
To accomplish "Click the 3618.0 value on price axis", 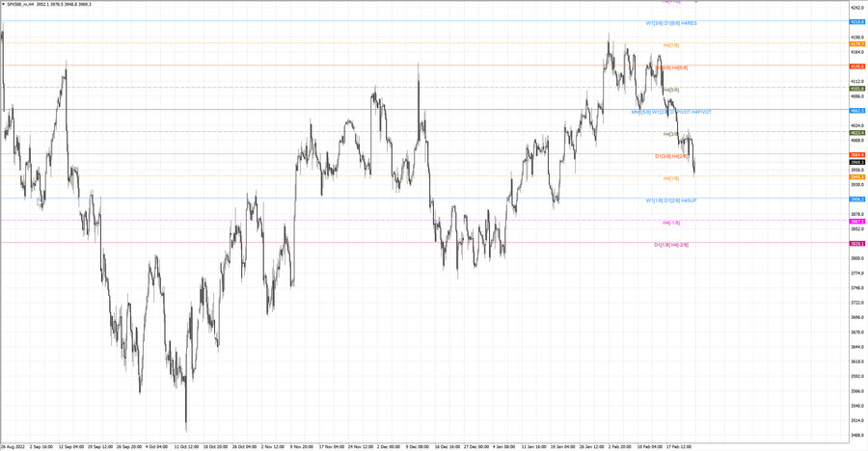I will click(857, 361).
